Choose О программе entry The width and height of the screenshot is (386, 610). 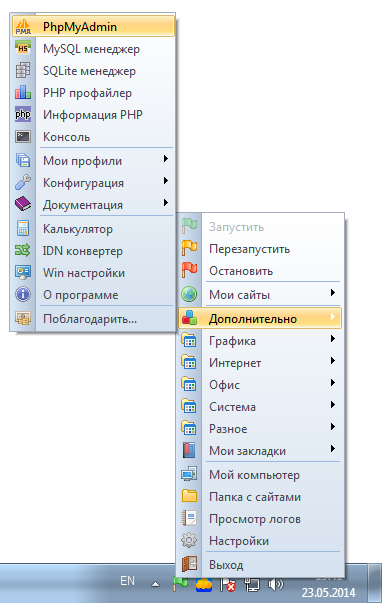93,295
